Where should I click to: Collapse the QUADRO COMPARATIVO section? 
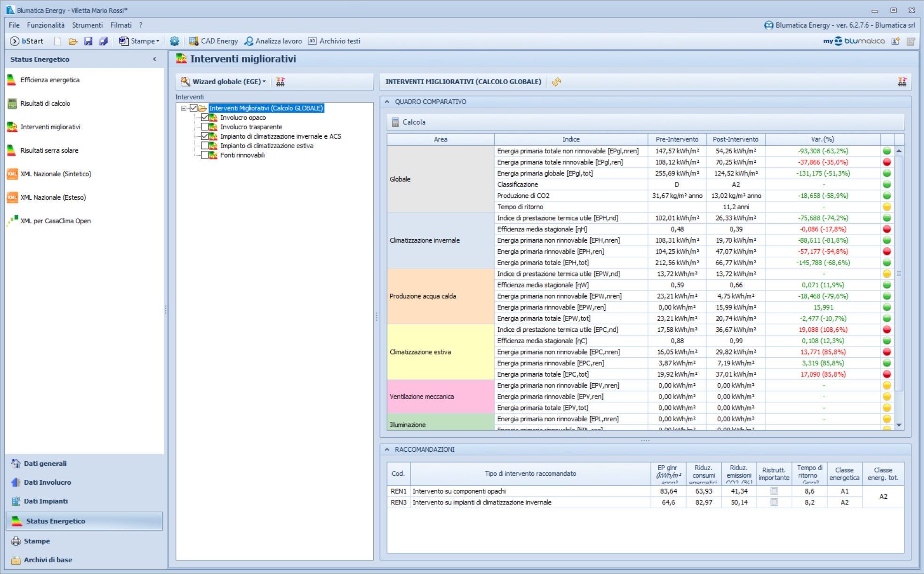point(387,102)
